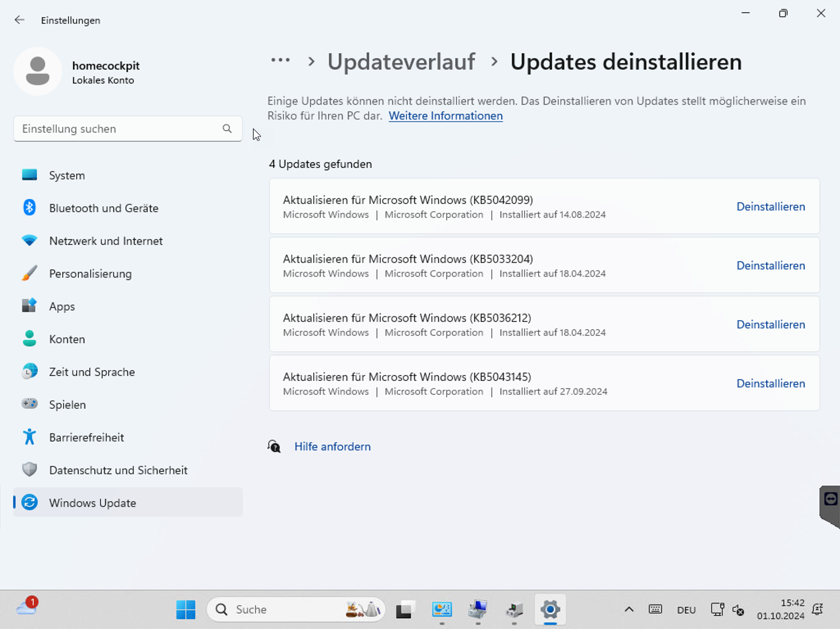The width and height of the screenshot is (840, 629).
Task: Select the Netzwerk und Internet Wi-Fi icon
Action: pyautogui.click(x=29, y=241)
